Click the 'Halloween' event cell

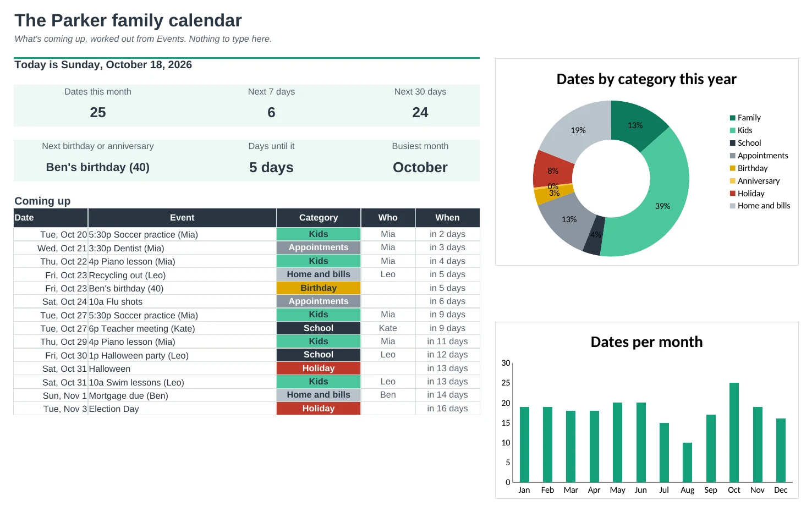tap(182, 369)
